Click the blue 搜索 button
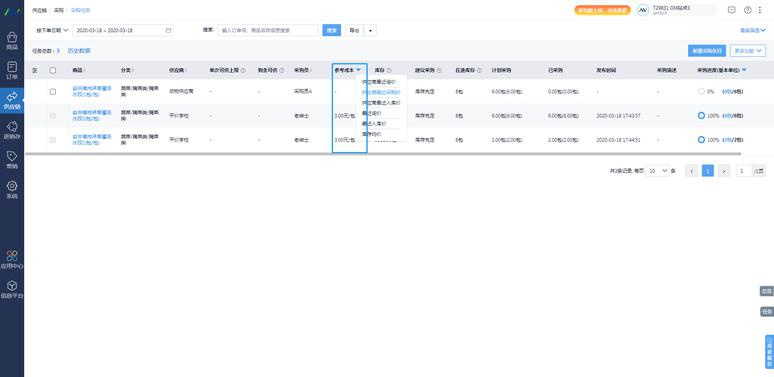Viewport: 774px width, 377px height. (332, 31)
